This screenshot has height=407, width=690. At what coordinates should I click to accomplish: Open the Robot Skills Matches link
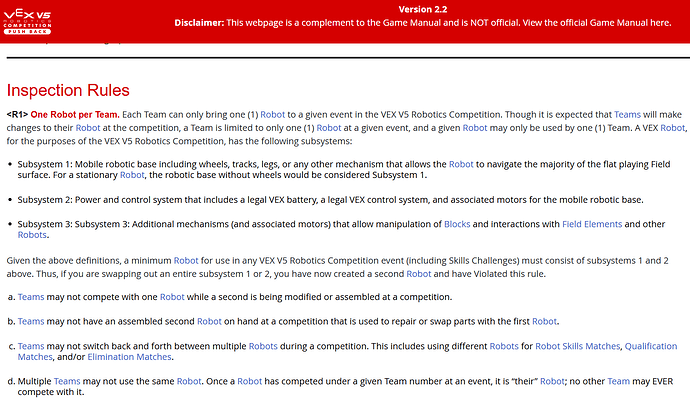577,347
